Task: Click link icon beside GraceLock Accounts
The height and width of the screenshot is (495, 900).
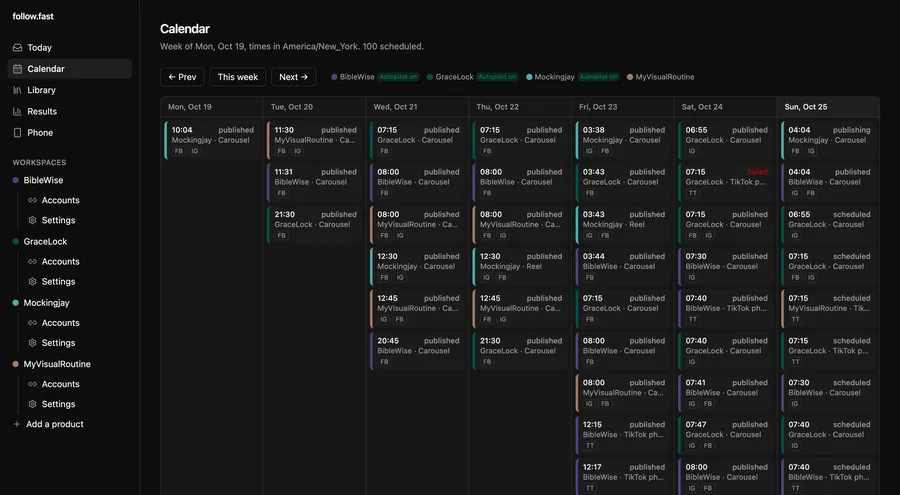Action: pos(32,262)
